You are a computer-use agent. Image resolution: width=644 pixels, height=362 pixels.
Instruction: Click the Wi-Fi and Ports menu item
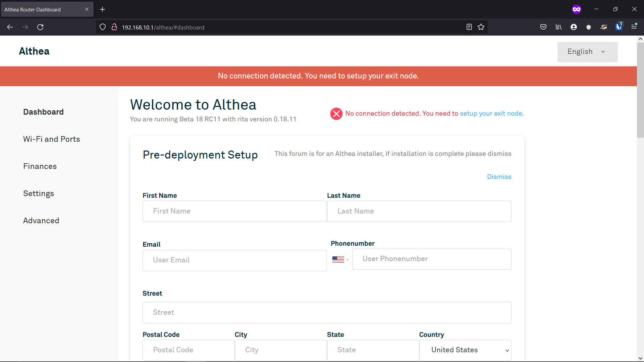51,139
